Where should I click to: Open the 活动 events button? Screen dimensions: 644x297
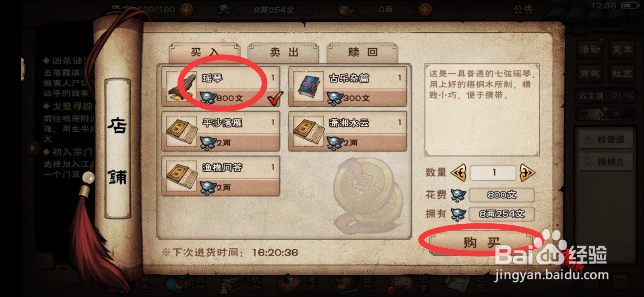[590, 49]
